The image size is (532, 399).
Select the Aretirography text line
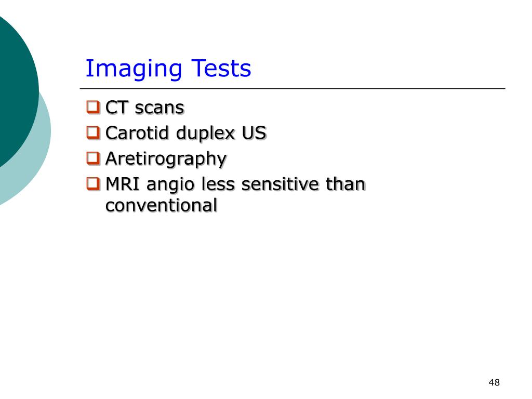click(166, 159)
